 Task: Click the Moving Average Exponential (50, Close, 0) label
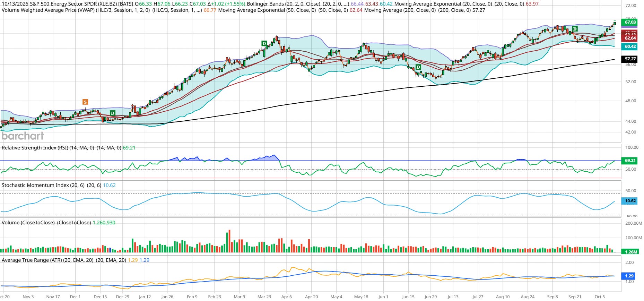point(267,10)
